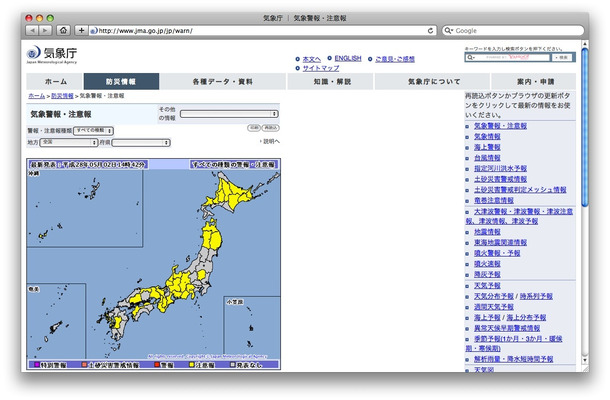Viewport: 610px width, 400px height.
Task: Open the その他の情報 dropdown
Action: pos(229,114)
